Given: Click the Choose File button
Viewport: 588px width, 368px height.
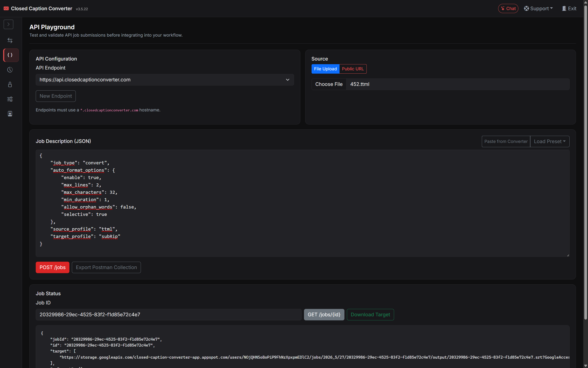Looking at the screenshot, I should pyautogui.click(x=329, y=84).
